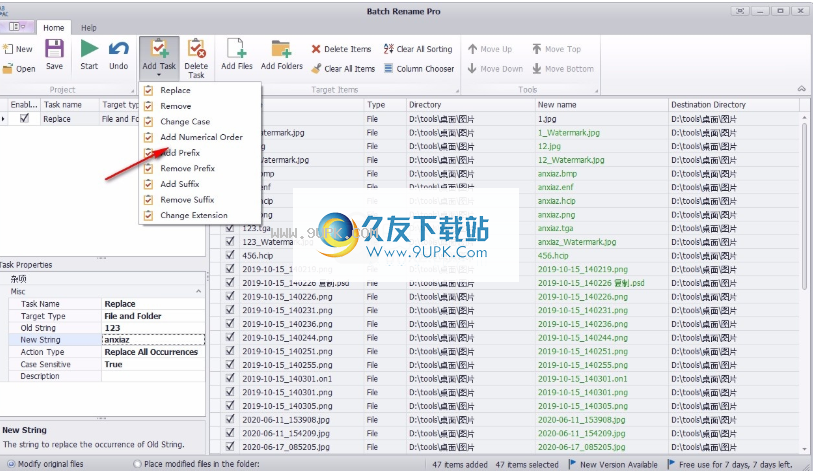This screenshot has height=471, width=813.
Task: Move selected item to bottom
Action: pos(563,68)
